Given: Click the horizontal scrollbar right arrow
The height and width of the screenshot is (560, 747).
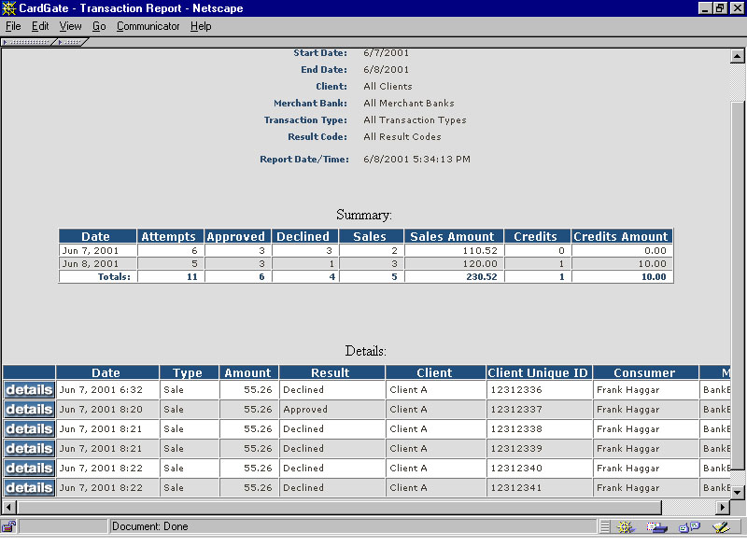Looking at the screenshot, I should 722,507.
